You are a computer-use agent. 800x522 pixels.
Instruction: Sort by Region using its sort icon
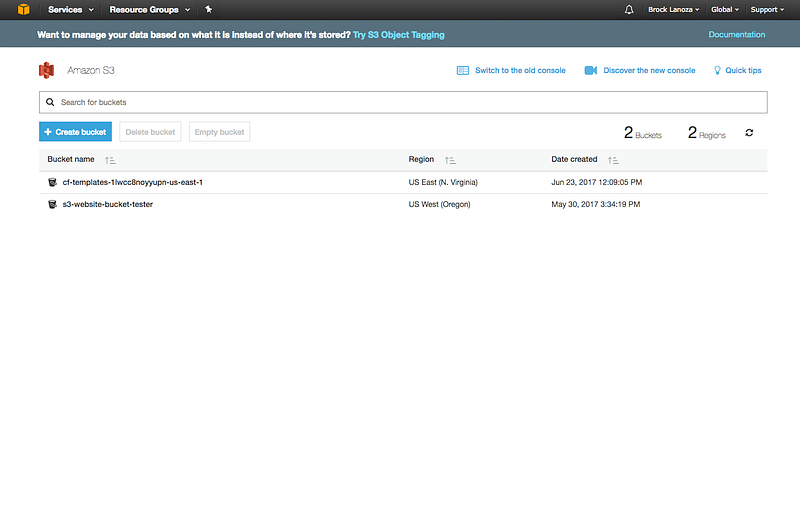[x=450, y=160]
